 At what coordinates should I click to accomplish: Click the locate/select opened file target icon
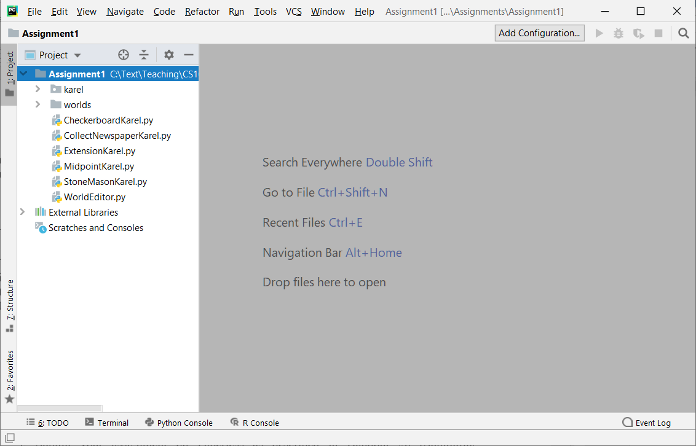123,55
